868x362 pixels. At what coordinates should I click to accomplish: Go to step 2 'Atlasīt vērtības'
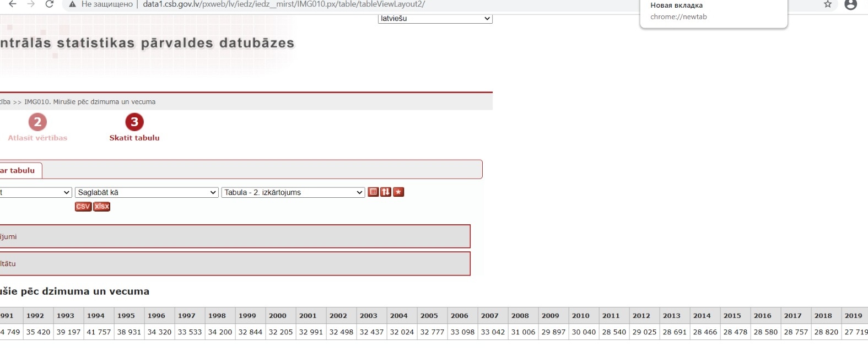tap(37, 128)
